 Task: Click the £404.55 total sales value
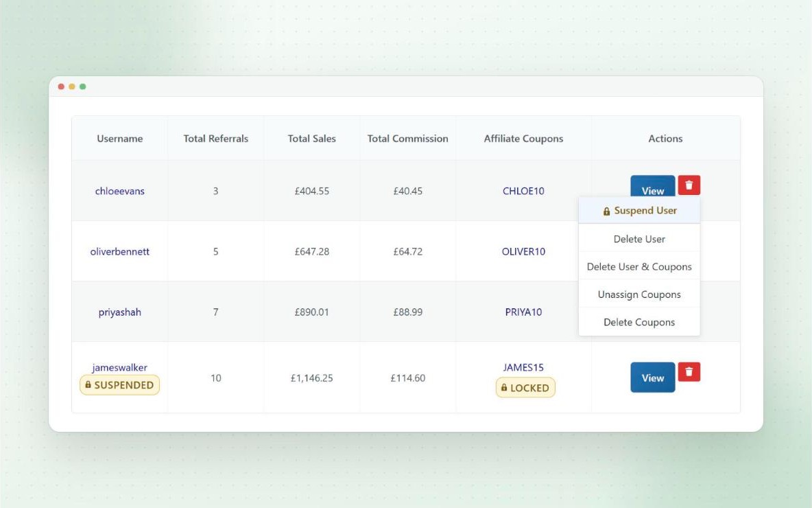[x=312, y=191]
